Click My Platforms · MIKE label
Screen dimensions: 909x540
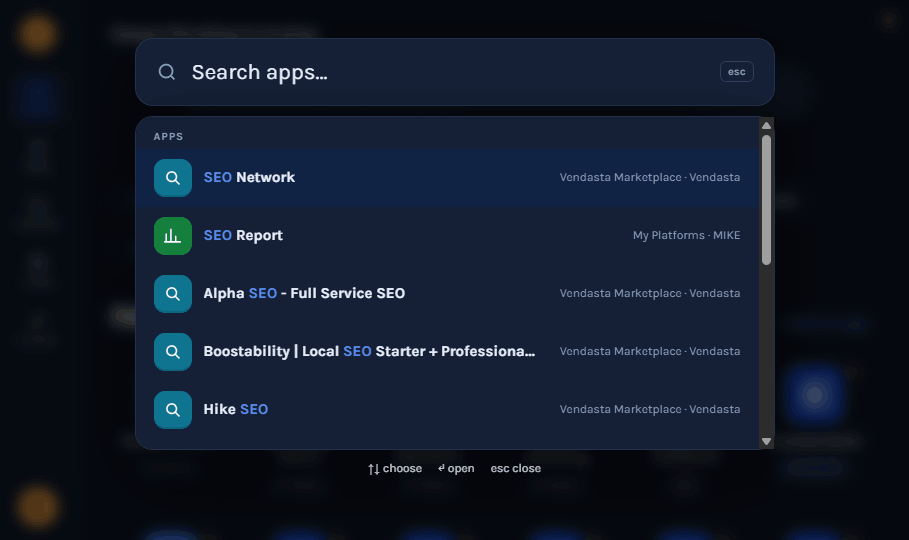pyautogui.click(x=686, y=235)
